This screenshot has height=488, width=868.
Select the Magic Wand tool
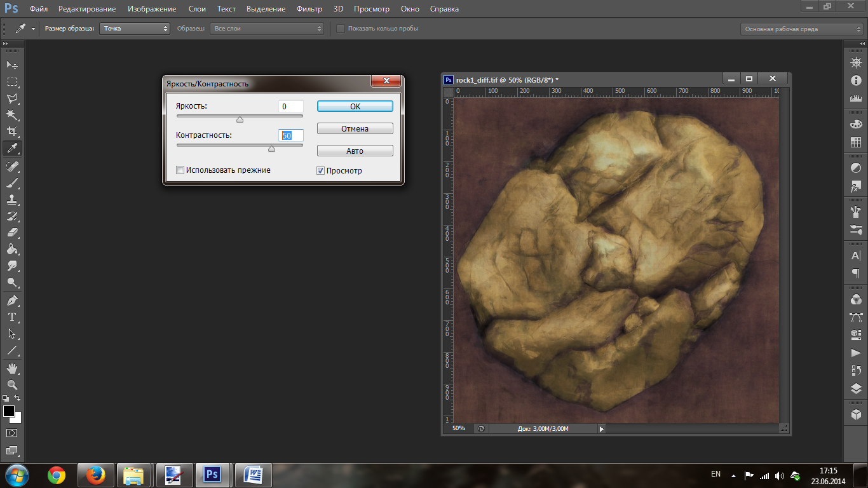pyautogui.click(x=12, y=115)
